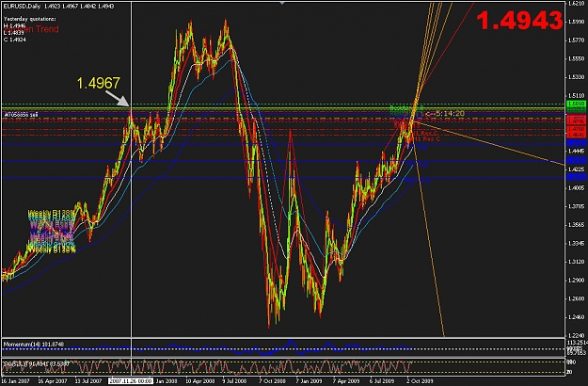Image resolution: width=588 pixels, height=386 pixels.
Task: Click the 1.3785 value on price scale
Action: [577, 206]
